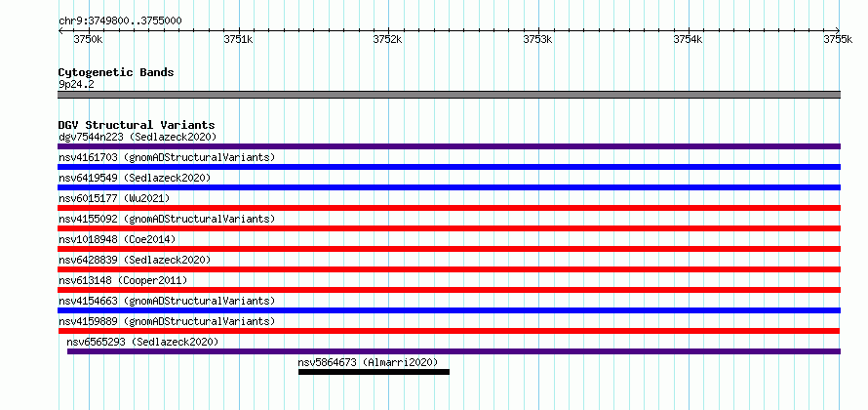Image resolution: width=868 pixels, height=410 pixels.
Task: Click the black nsv5864673 variant bar
Action: tap(374, 372)
